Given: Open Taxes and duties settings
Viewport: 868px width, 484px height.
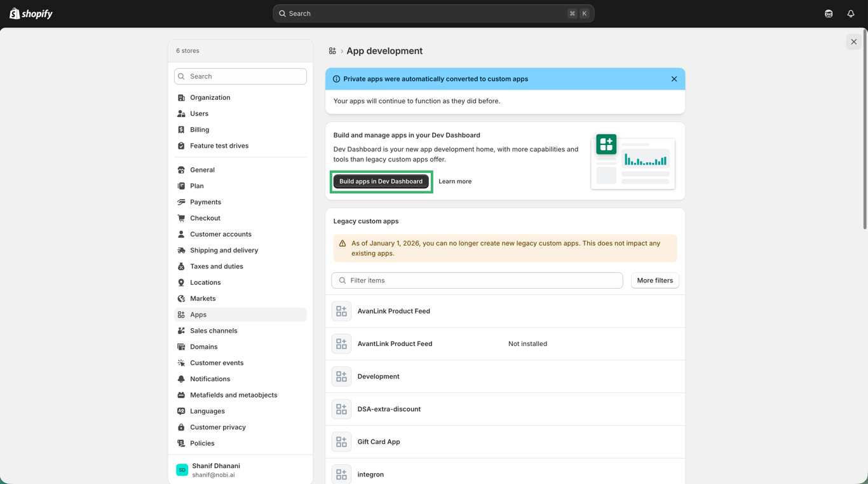Looking at the screenshot, I should pos(240,266).
